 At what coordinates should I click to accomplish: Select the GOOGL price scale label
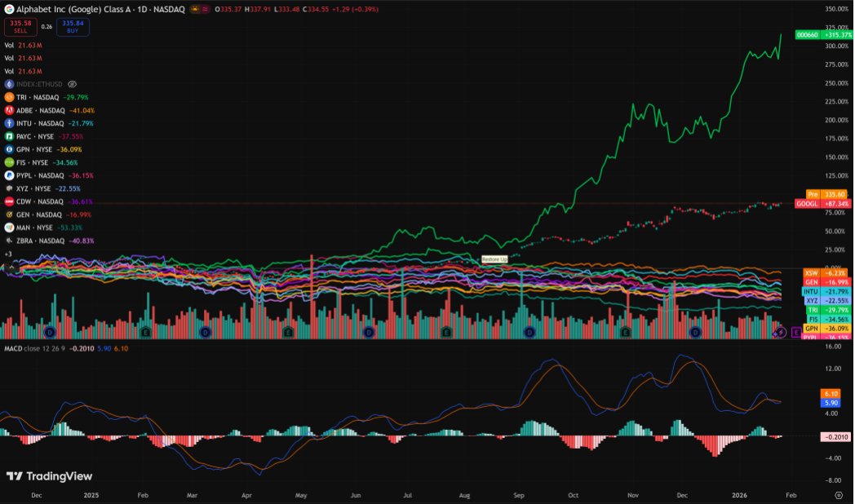[x=805, y=203]
